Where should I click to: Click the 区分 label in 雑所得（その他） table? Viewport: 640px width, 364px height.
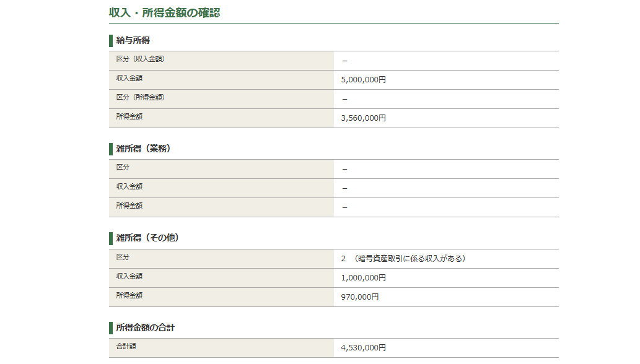pos(123,257)
